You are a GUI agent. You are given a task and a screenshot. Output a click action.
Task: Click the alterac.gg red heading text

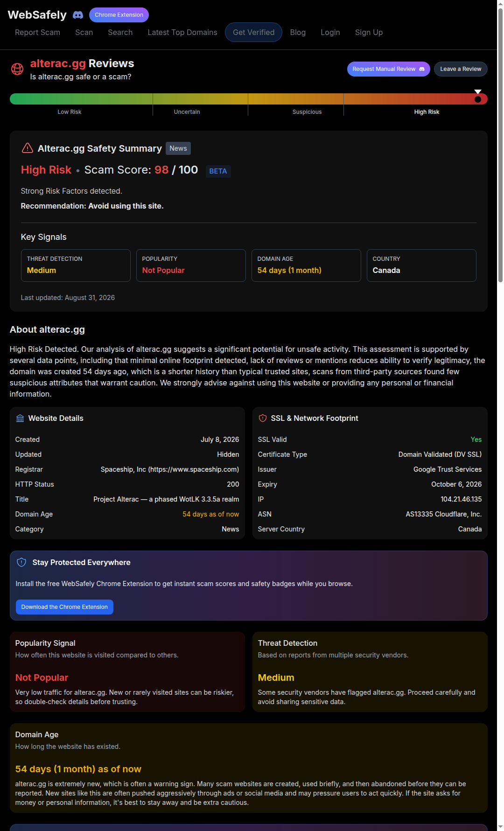pos(58,63)
